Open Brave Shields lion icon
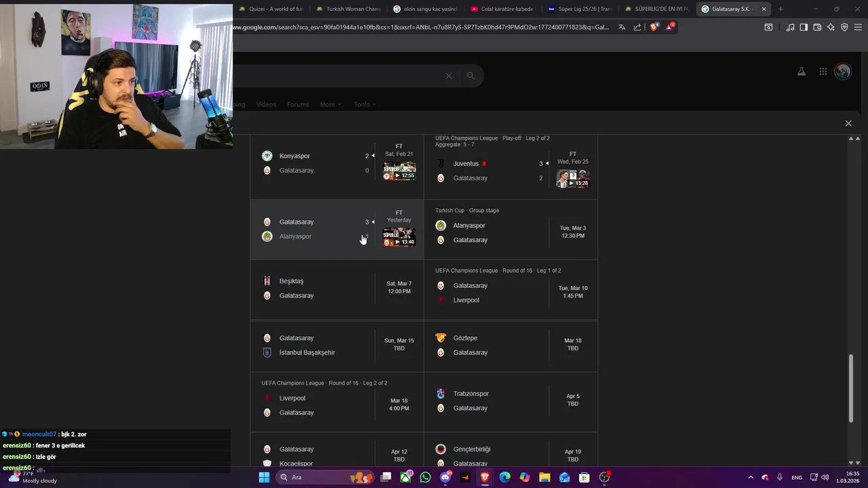The height and width of the screenshot is (488, 868). click(654, 27)
